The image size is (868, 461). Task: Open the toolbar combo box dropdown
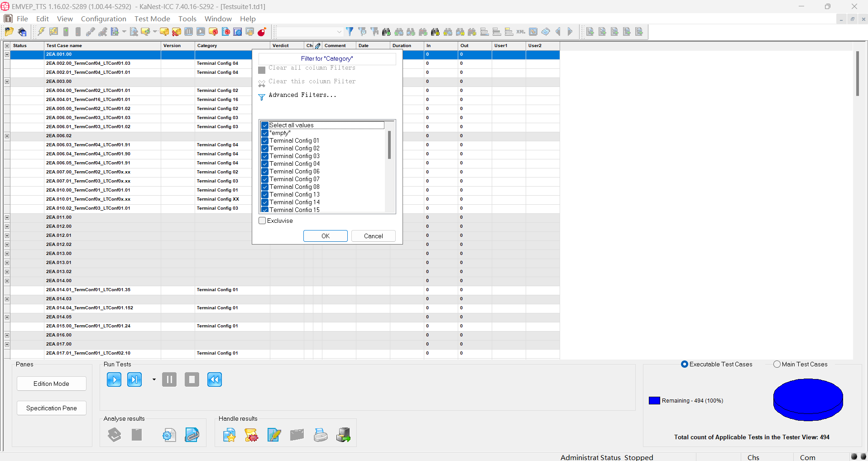[x=339, y=32]
